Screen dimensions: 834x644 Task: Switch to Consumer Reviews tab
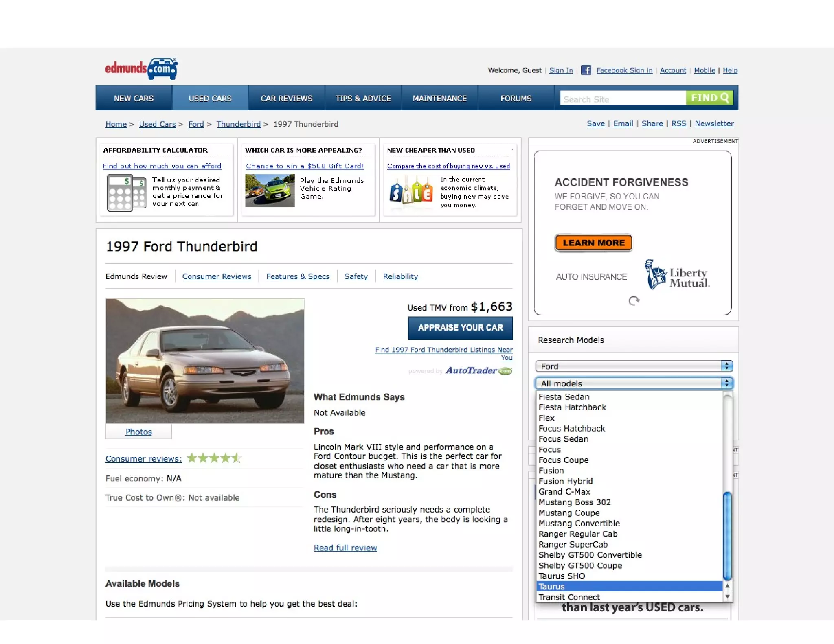coord(217,276)
